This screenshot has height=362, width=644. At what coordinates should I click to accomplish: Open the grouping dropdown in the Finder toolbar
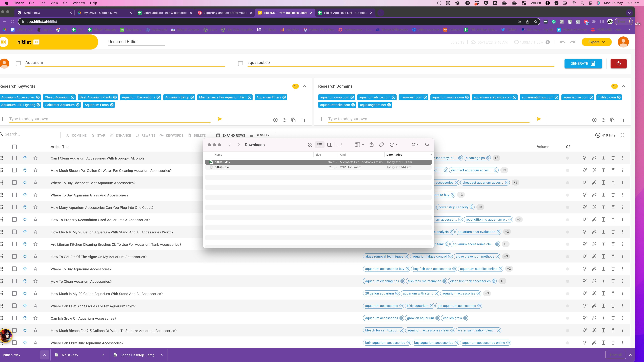pos(359,145)
